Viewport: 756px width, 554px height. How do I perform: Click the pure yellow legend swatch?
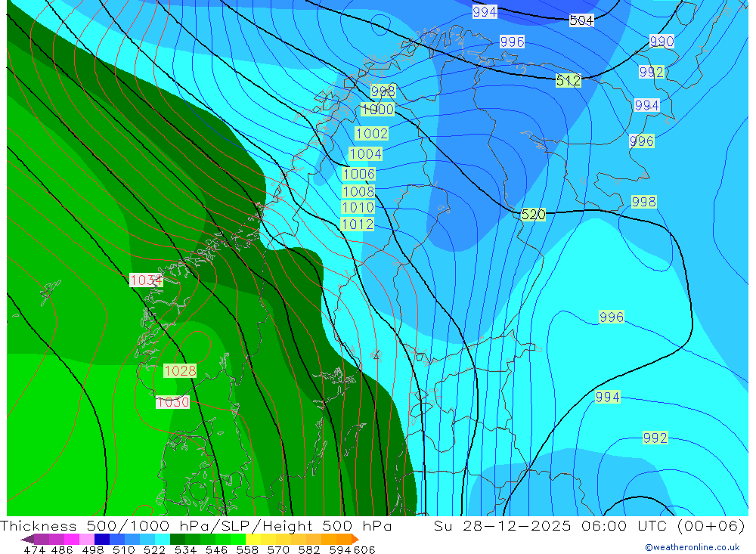point(253,539)
